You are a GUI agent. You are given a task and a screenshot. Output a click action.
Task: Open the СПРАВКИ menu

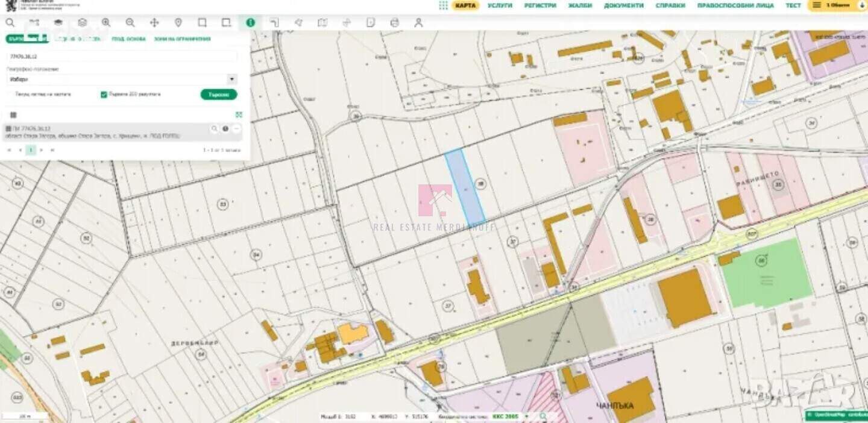(x=670, y=5)
